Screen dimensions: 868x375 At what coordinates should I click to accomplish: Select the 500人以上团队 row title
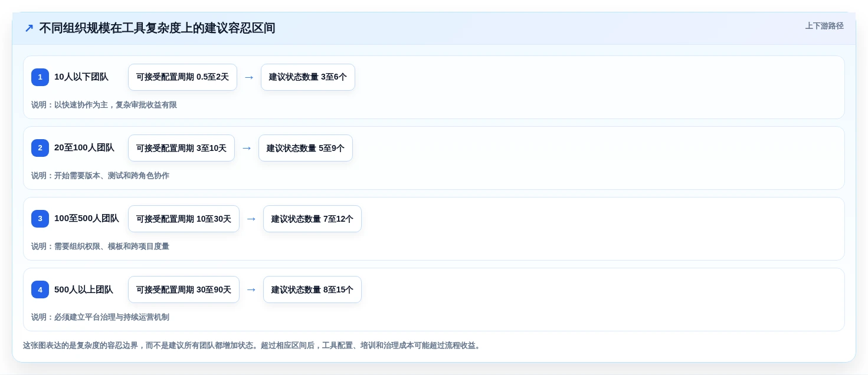[84, 290]
